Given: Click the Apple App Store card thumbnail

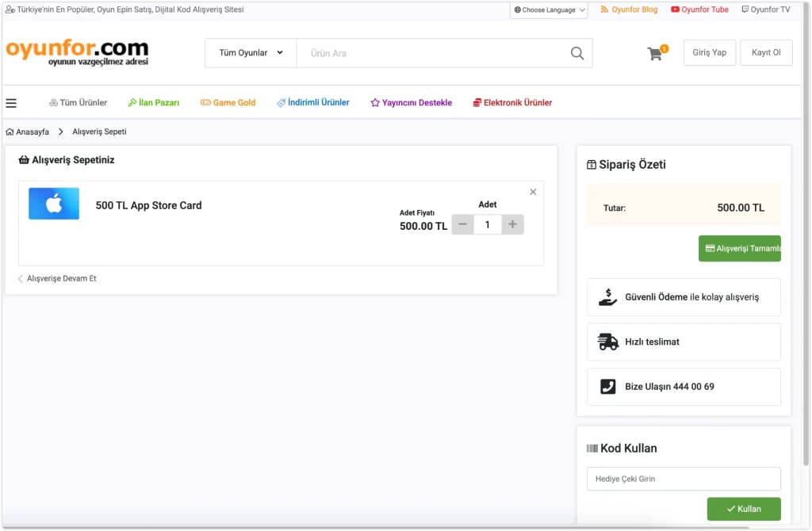Looking at the screenshot, I should (x=54, y=204).
